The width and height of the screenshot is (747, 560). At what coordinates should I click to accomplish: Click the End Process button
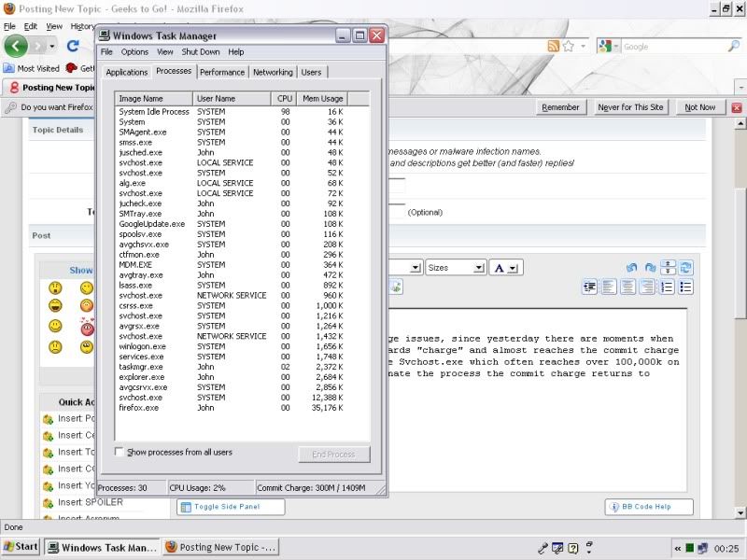click(x=334, y=455)
